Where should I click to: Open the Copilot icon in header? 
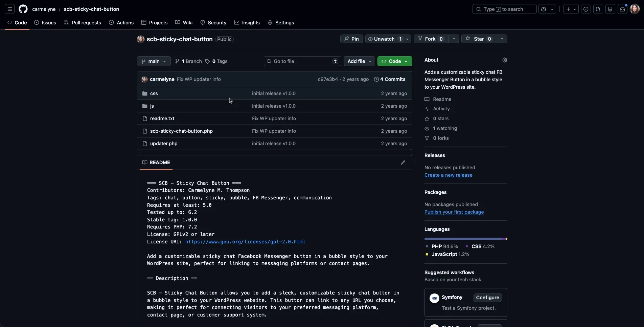tap(544, 9)
